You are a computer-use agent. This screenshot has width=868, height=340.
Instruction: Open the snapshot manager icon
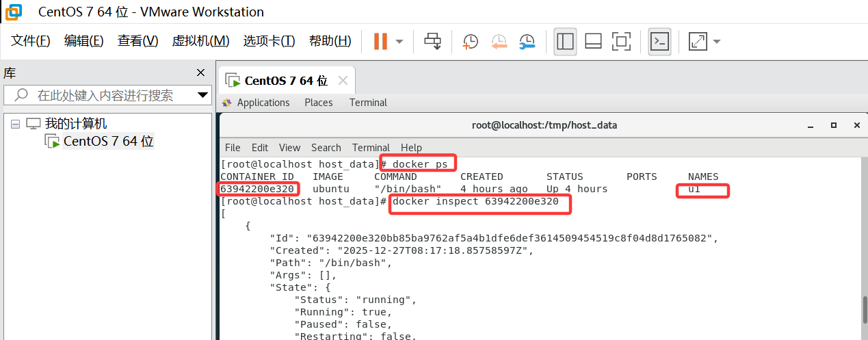527,41
